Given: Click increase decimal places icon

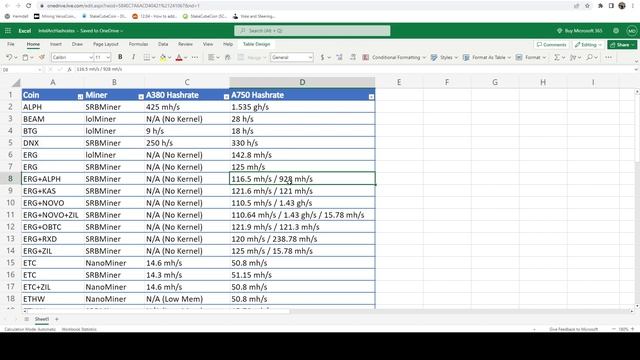Looking at the screenshot, I should coord(353,58).
